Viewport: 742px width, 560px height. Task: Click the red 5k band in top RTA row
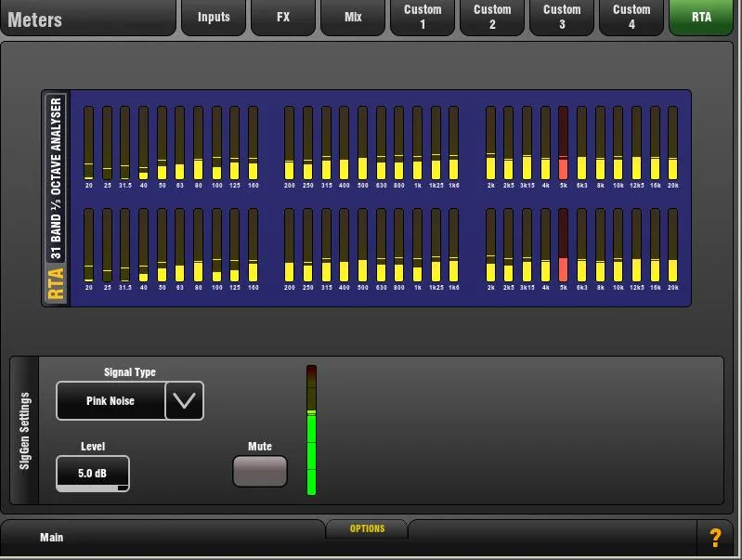[x=563, y=143]
